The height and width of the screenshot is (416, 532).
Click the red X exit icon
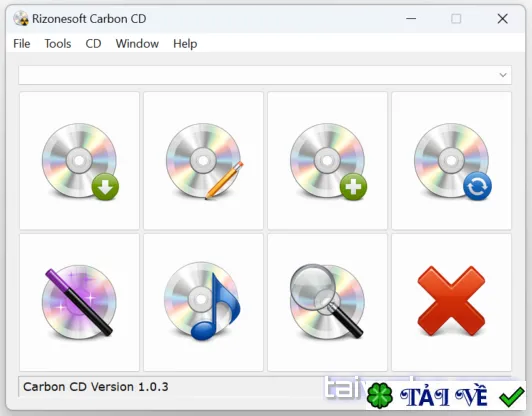452,302
